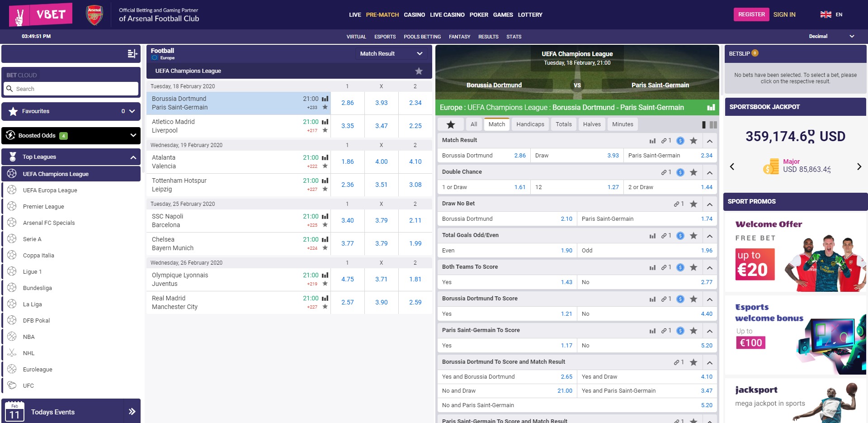The image size is (868, 423).
Task: Click the cashout coin icon on Total Goals Odd/Even
Action: [x=680, y=236]
